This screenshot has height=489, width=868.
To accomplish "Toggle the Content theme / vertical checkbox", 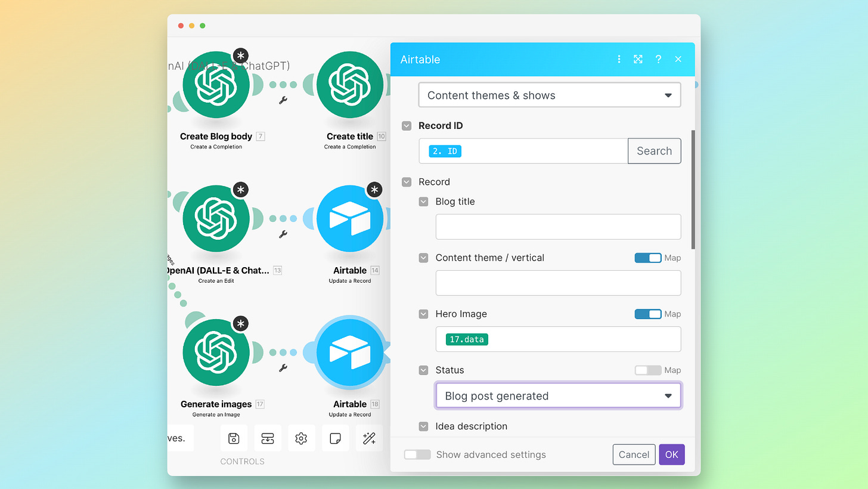I will (x=423, y=258).
